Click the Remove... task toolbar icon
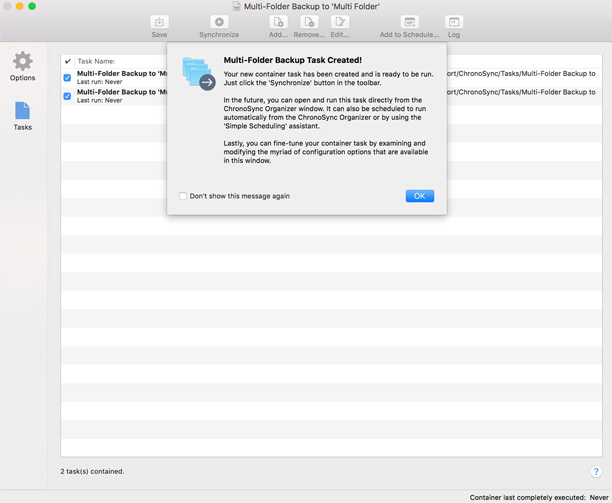This screenshot has width=612, height=503. click(309, 22)
